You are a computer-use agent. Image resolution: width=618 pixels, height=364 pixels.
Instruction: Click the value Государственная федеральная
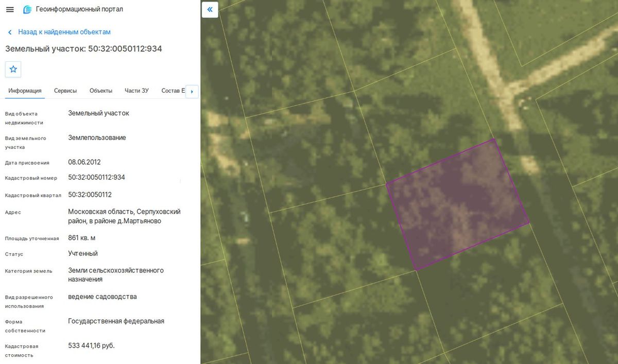click(116, 321)
